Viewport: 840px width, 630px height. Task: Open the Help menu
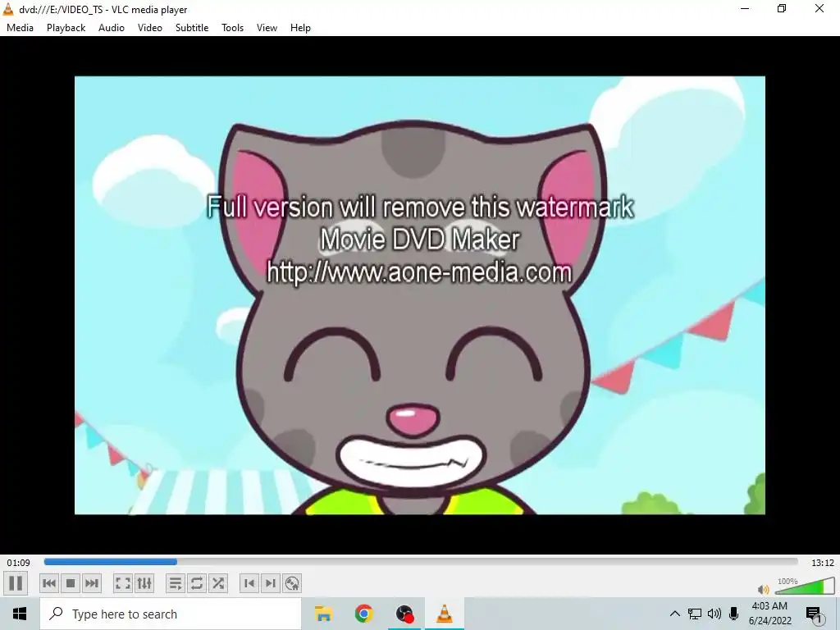pos(300,28)
